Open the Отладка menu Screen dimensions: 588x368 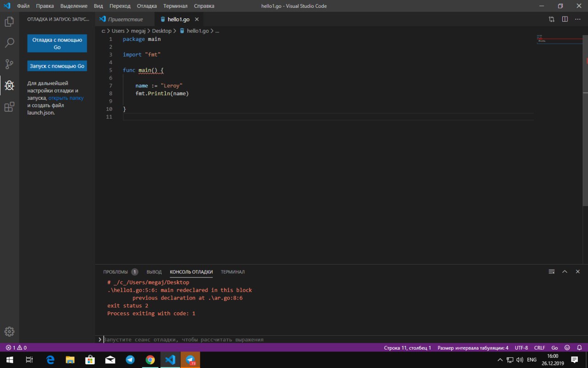(x=147, y=6)
